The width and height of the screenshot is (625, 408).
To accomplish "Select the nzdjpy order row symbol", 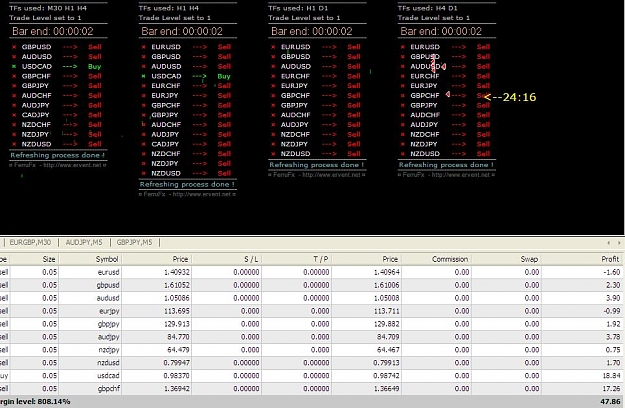I will pyautogui.click(x=109, y=350).
